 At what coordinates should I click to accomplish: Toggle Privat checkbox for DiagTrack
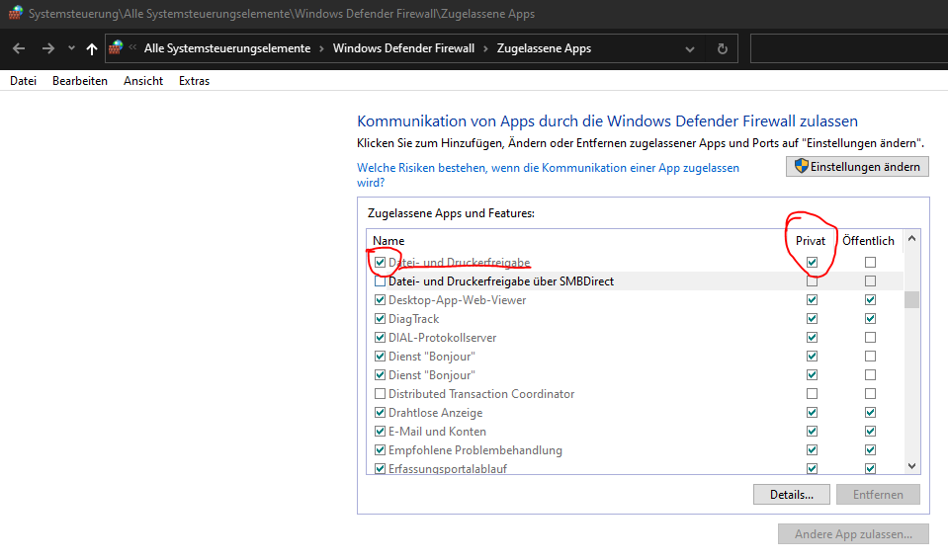[x=812, y=318]
